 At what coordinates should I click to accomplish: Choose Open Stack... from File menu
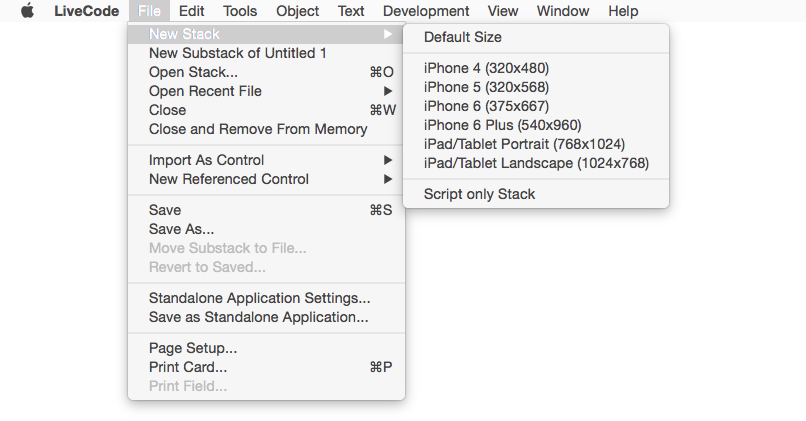pyautogui.click(x=193, y=72)
